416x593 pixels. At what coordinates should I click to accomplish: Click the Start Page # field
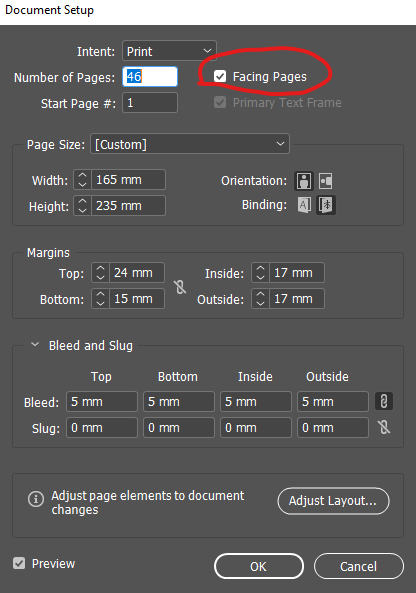(150, 102)
